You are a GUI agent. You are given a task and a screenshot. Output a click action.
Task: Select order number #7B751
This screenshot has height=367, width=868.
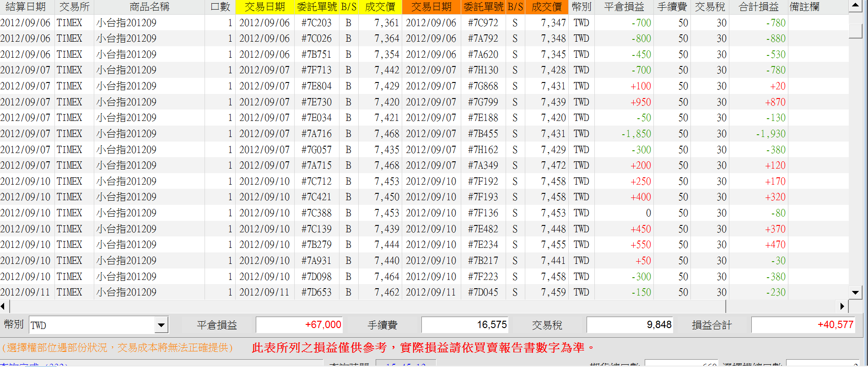point(316,55)
